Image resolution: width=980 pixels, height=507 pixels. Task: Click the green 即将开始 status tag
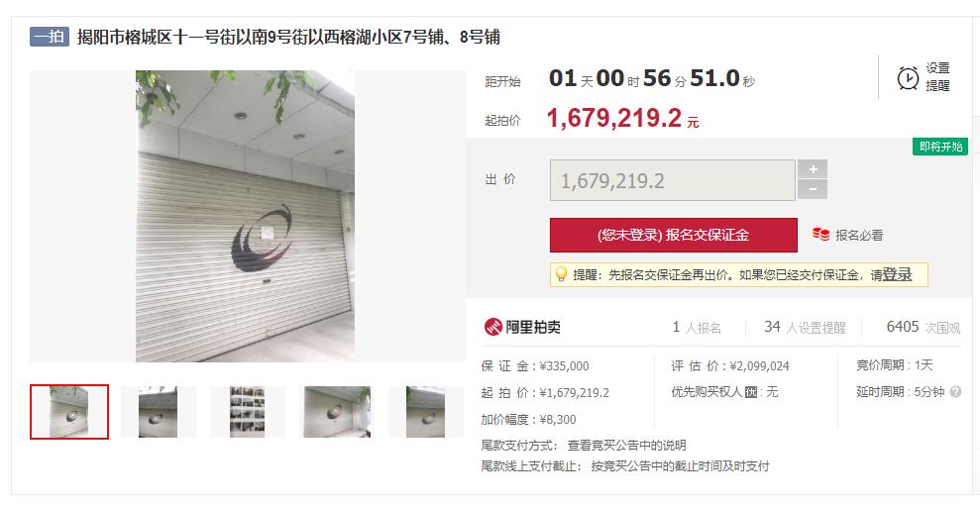click(940, 147)
